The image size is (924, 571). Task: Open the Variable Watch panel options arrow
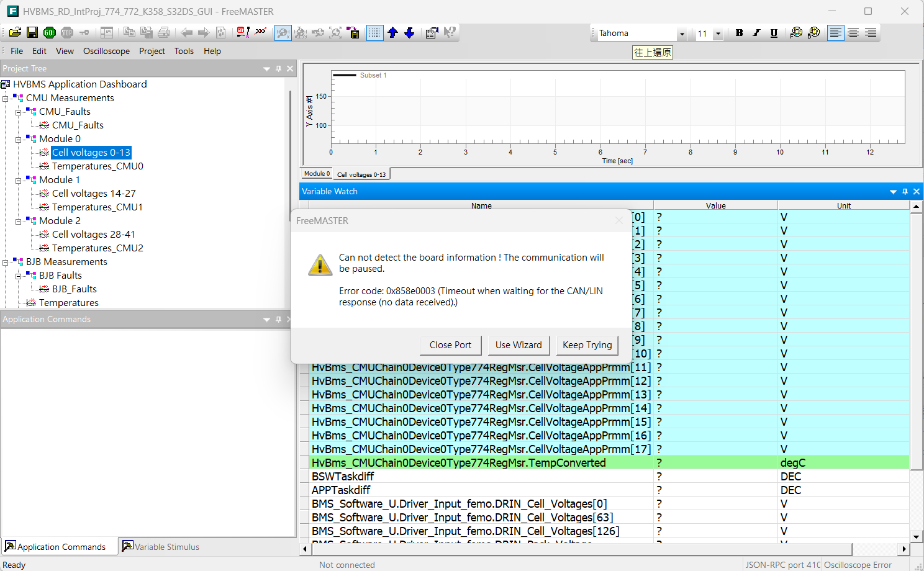(x=893, y=192)
